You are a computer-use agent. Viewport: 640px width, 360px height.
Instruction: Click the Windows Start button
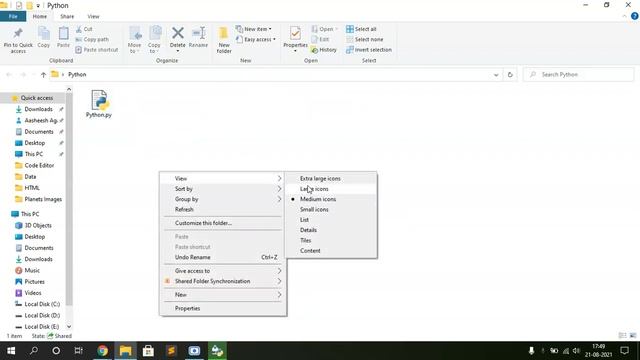[11, 351]
